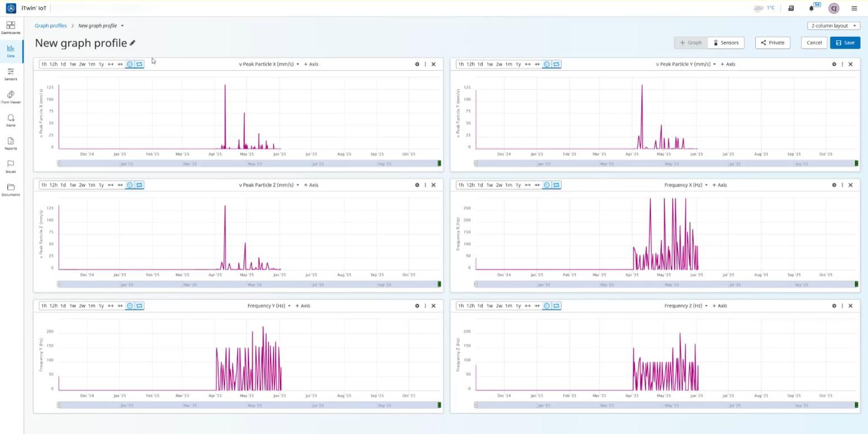
Task: Open the news icon in the top bar
Action: [x=791, y=8]
